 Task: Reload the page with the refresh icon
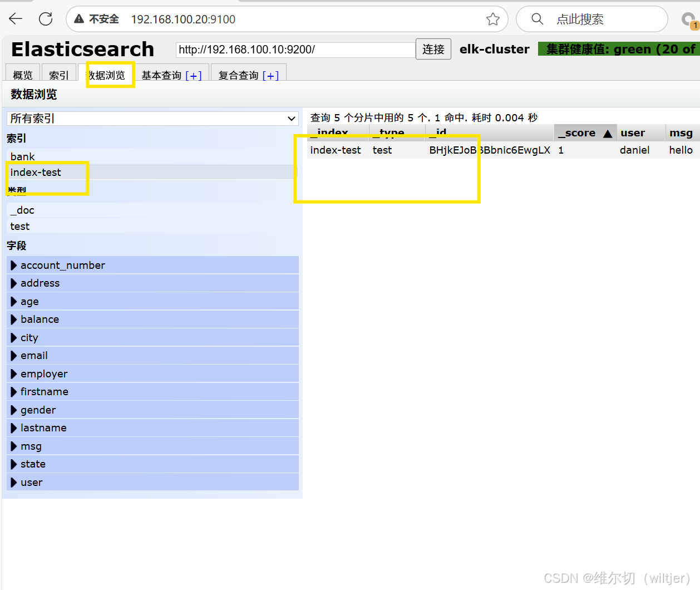[x=46, y=19]
